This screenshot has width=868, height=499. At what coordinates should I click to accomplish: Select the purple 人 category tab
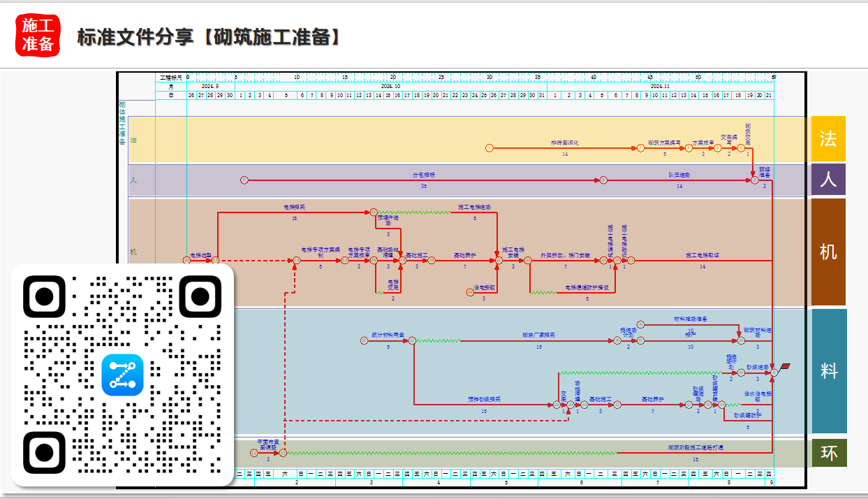pyautogui.click(x=828, y=180)
